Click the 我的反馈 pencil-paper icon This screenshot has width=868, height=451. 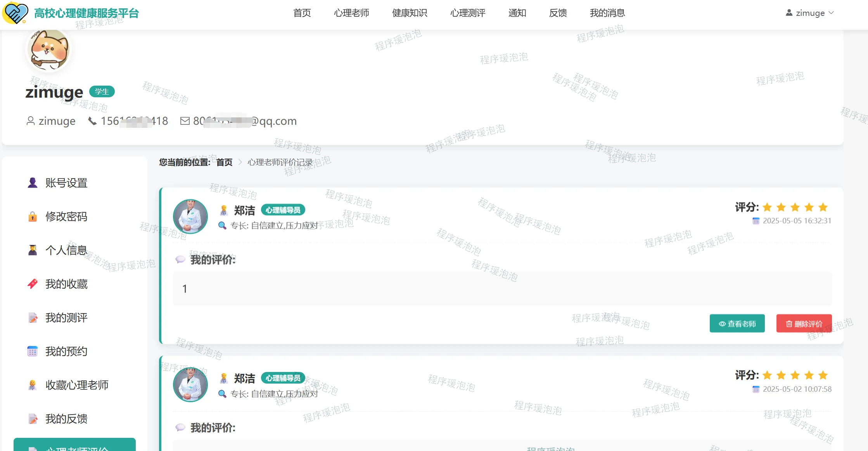[33, 419]
